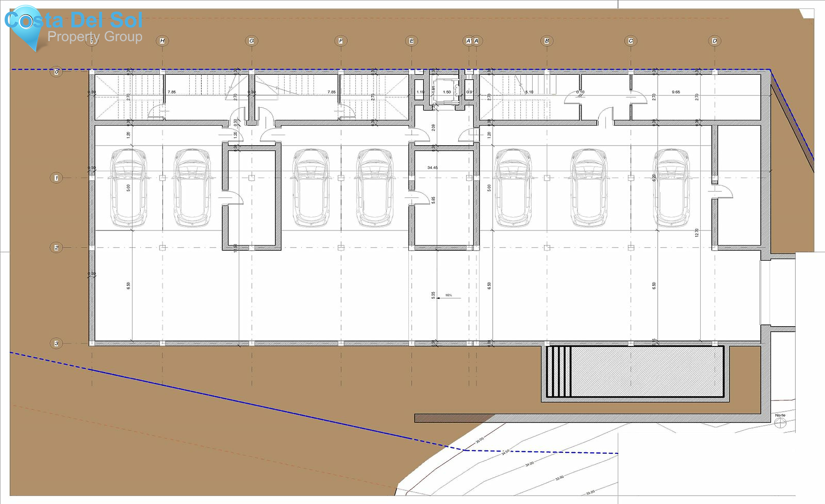Click the Property Group text
Screen dimensions: 825x504
(95, 37)
